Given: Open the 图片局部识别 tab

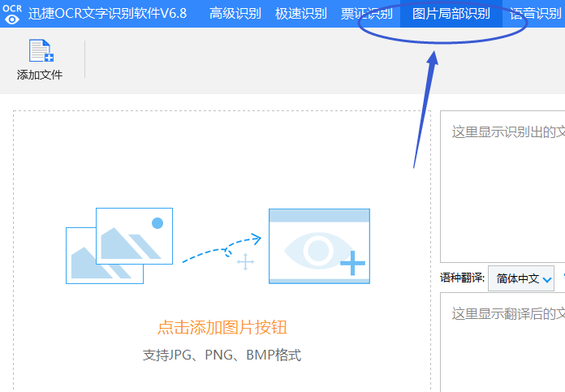Looking at the screenshot, I should tap(451, 14).
